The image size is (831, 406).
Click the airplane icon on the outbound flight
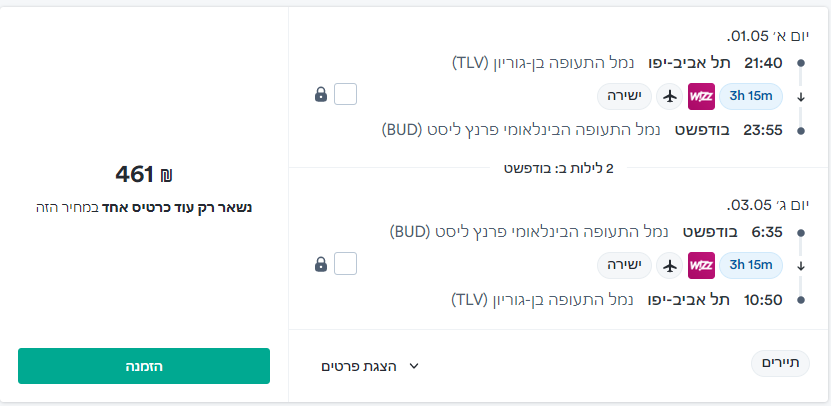pos(670,96)
